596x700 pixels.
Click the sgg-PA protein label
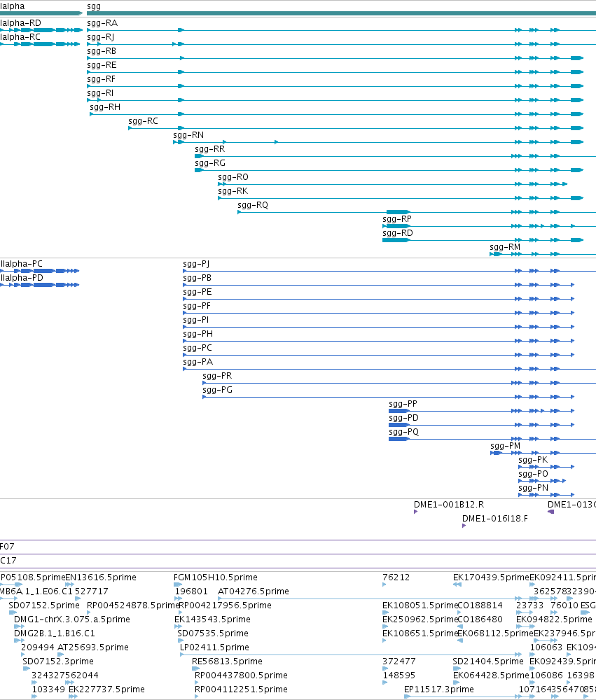coord(198,362)
